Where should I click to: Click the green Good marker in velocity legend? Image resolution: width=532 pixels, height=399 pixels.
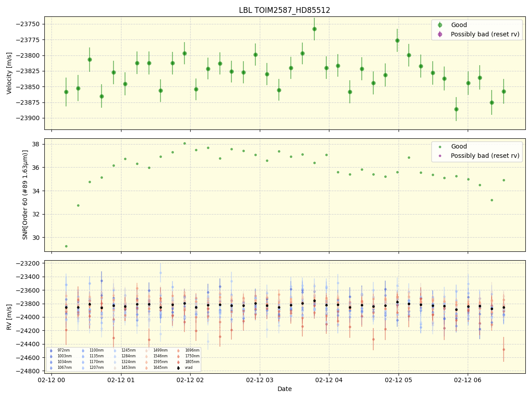point(440,25)
